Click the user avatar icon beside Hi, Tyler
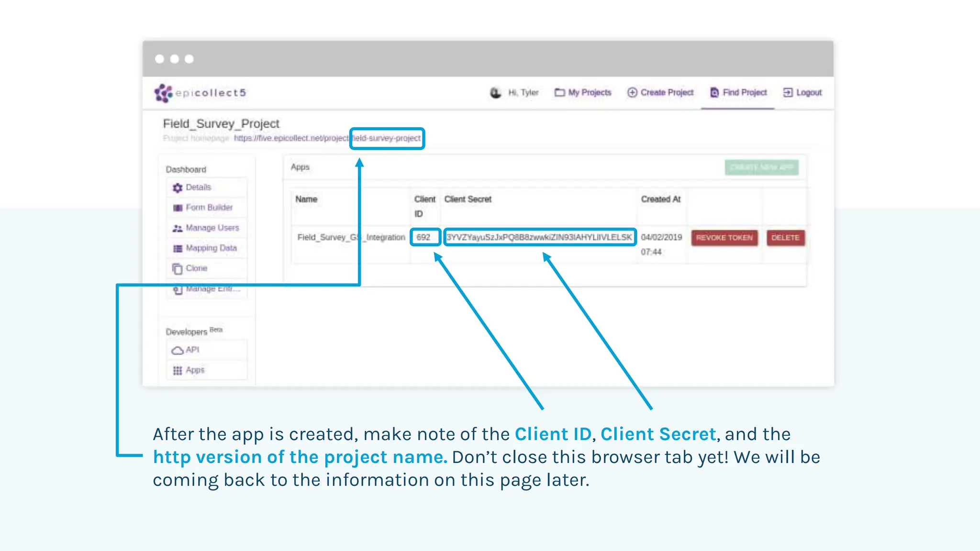The width and height of the screenshot is (980, 551). click(x=496, y=93)
